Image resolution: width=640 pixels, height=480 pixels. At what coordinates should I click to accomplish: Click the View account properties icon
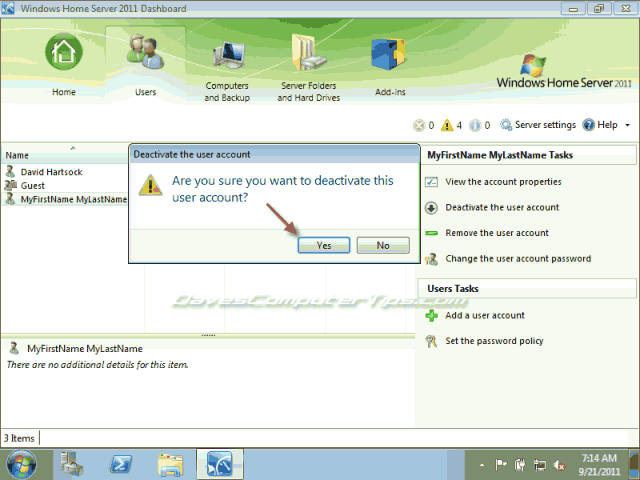tap(431, 182)
